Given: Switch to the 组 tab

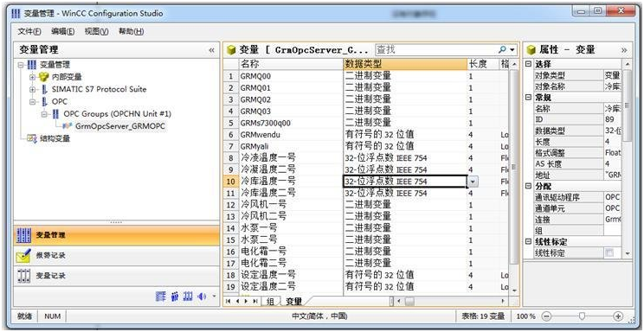Looking at the screenshot, I should point(270,301).
